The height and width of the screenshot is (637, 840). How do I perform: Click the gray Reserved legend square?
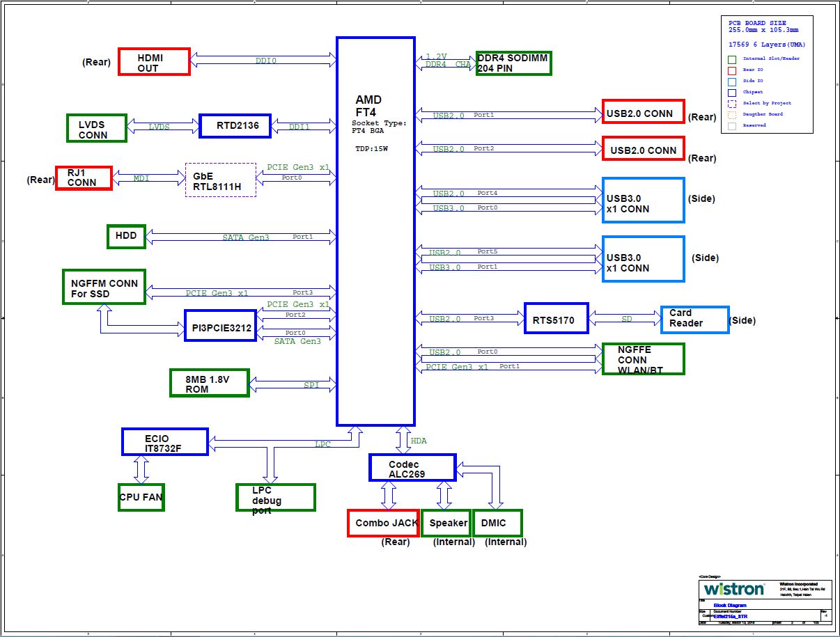coord(731,126)
